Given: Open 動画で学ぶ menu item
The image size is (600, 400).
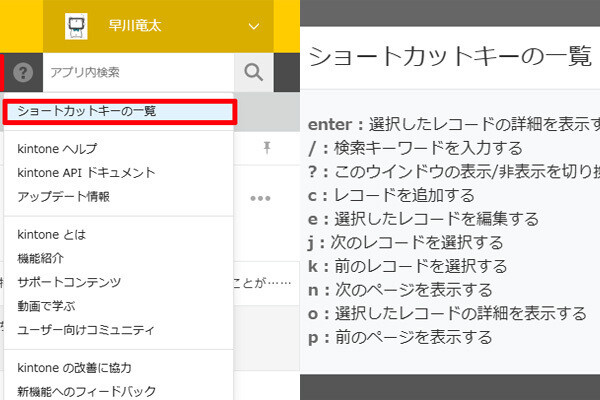Looking at the screenshot, I should coord(46,306).
